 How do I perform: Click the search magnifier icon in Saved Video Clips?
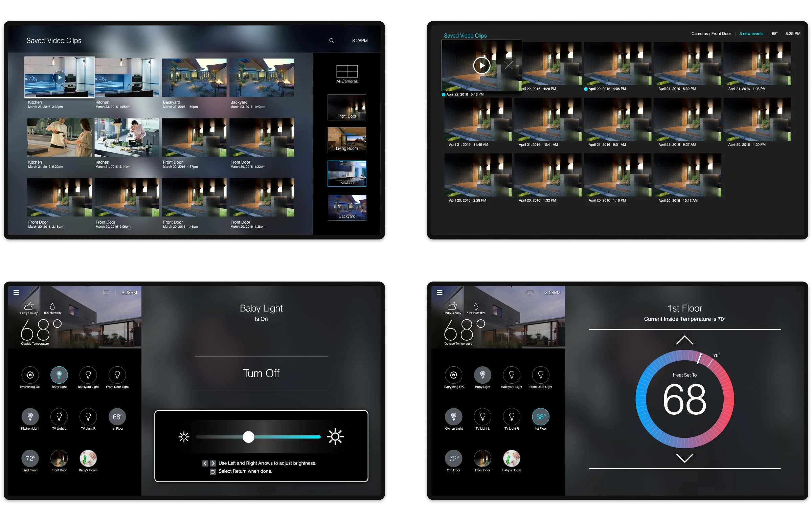pyautogui.click(x=332, y=41)
